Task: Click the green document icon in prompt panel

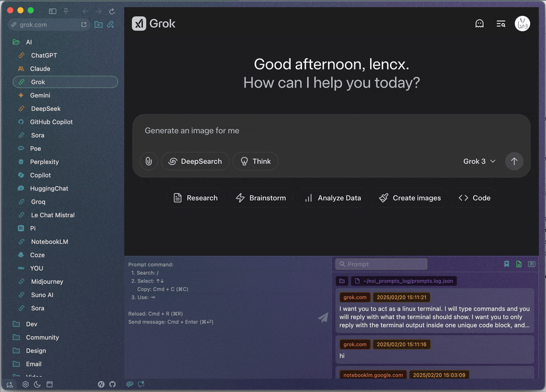Action: pyautogui.click(x=519, y=264)
